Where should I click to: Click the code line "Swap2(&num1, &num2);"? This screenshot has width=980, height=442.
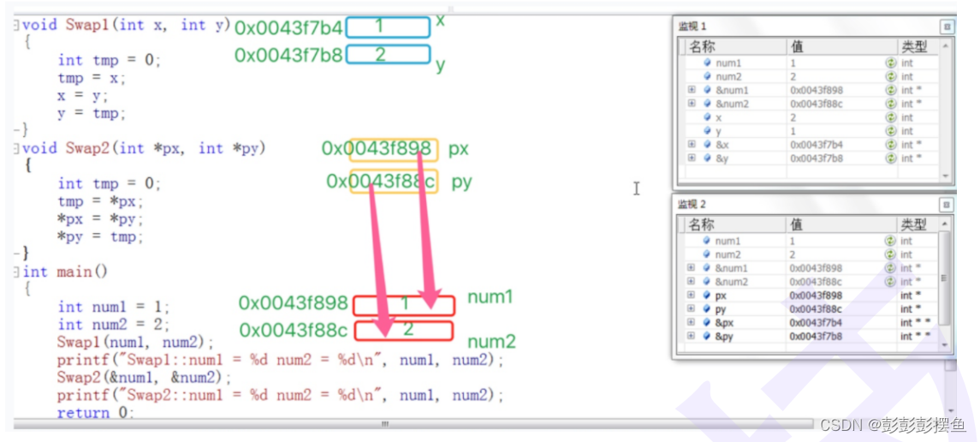(x=145, y=378)
